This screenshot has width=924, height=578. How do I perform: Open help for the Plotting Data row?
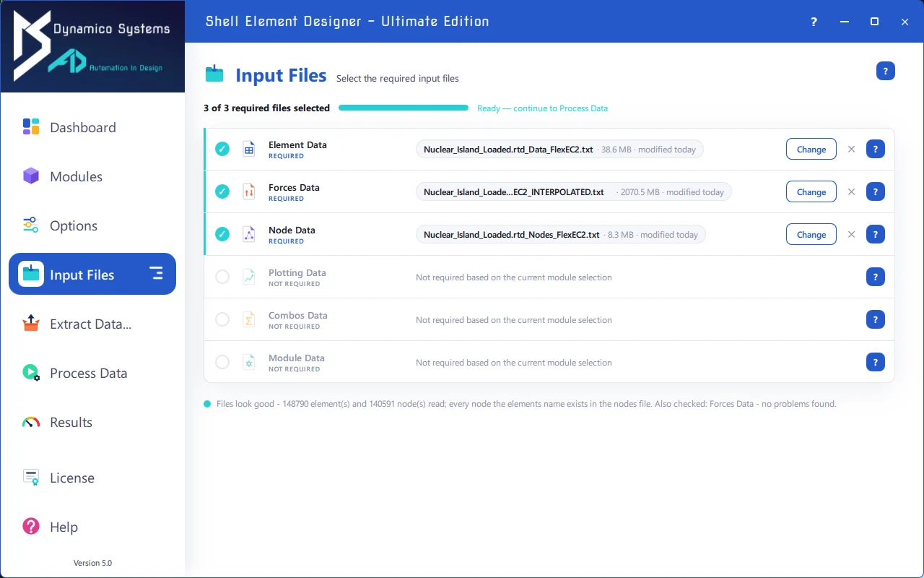click(x=875, y=277)
